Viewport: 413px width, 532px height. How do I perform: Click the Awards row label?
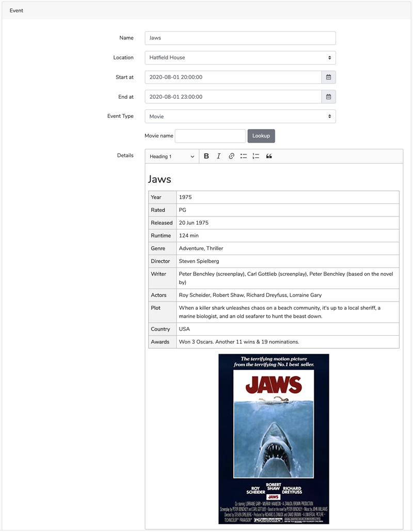coord(160,342)
